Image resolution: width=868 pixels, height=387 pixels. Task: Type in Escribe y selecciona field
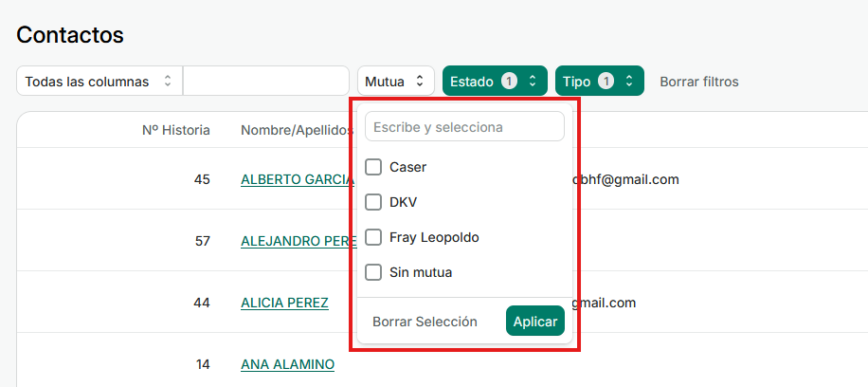pyautogui.click(x=464, y=127)
